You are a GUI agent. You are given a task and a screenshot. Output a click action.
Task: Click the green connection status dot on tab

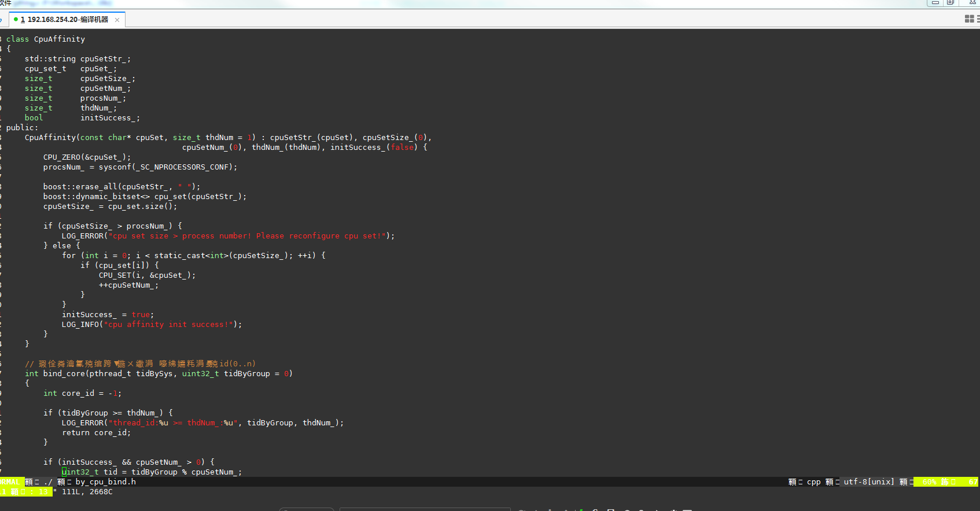pos(16,19)
